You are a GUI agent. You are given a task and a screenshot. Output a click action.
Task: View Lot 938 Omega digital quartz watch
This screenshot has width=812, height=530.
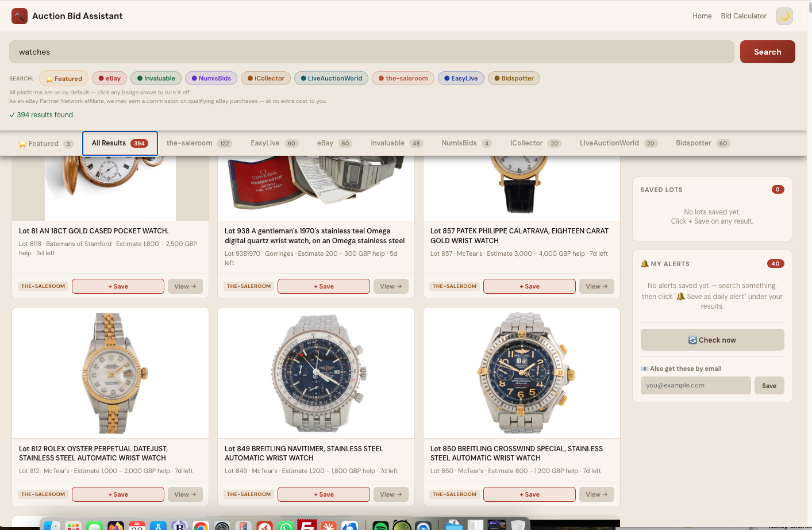tap(391, 286)
